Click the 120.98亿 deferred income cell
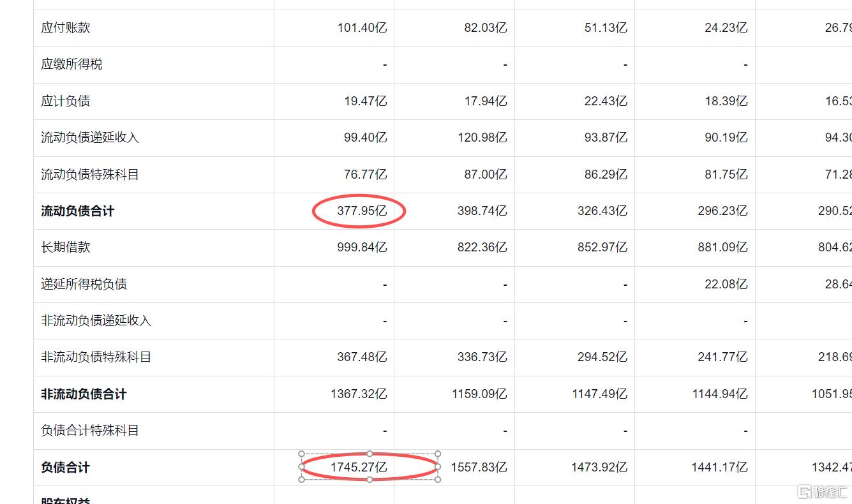 pyautogui.click(x=482, y=137)
